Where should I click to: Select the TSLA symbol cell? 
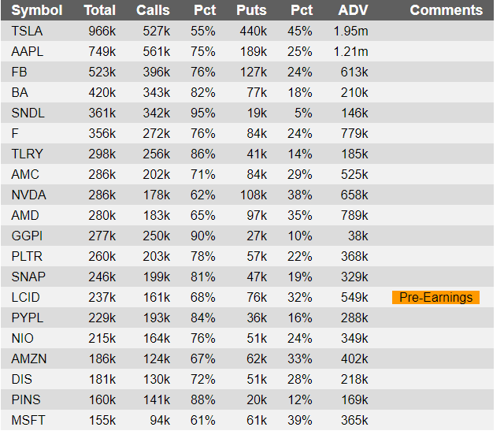click(27, 32)
